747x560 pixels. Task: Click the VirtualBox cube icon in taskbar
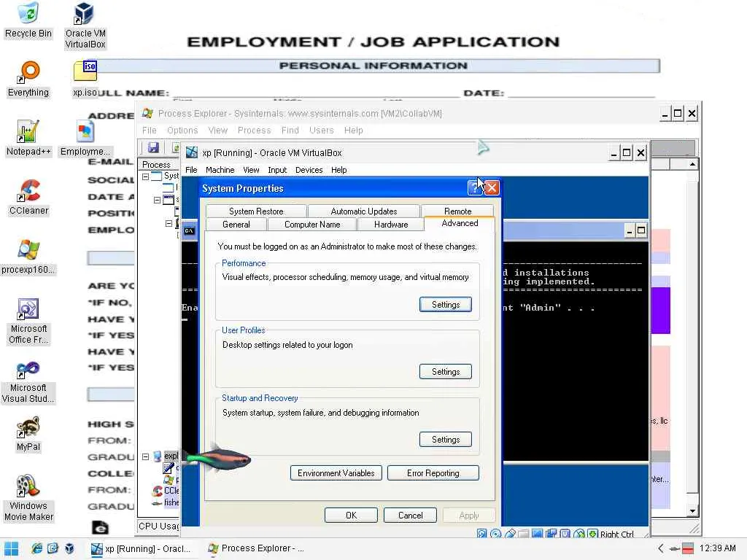click(x=69, y=548)
